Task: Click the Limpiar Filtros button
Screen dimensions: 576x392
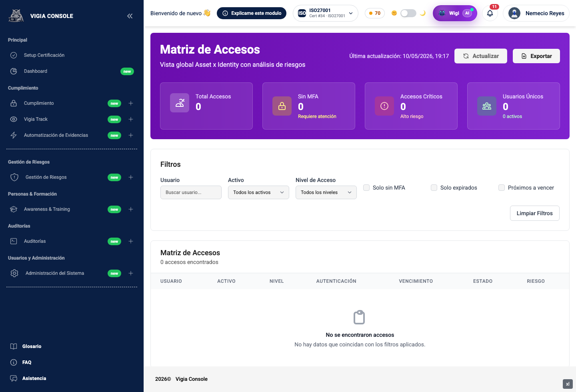Action: [x=535, y=213]
